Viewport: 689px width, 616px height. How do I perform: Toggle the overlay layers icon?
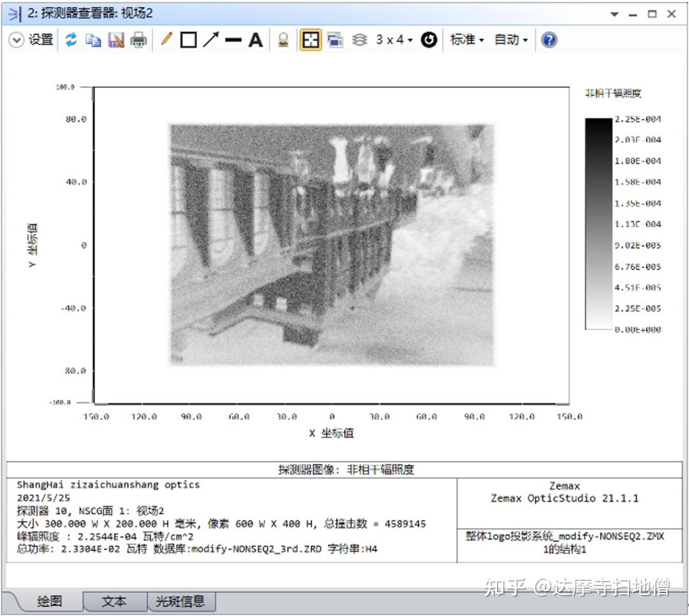tap(359, 40)
